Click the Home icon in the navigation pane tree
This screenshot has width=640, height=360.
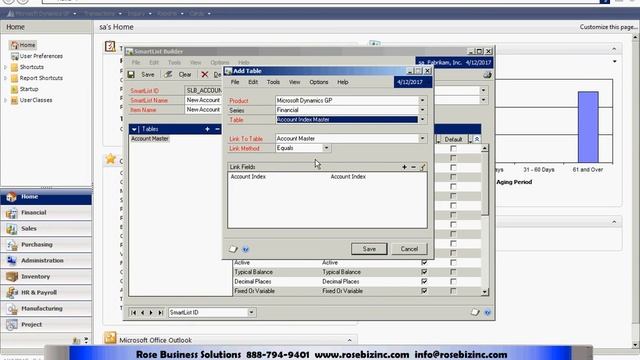[15, 45]
